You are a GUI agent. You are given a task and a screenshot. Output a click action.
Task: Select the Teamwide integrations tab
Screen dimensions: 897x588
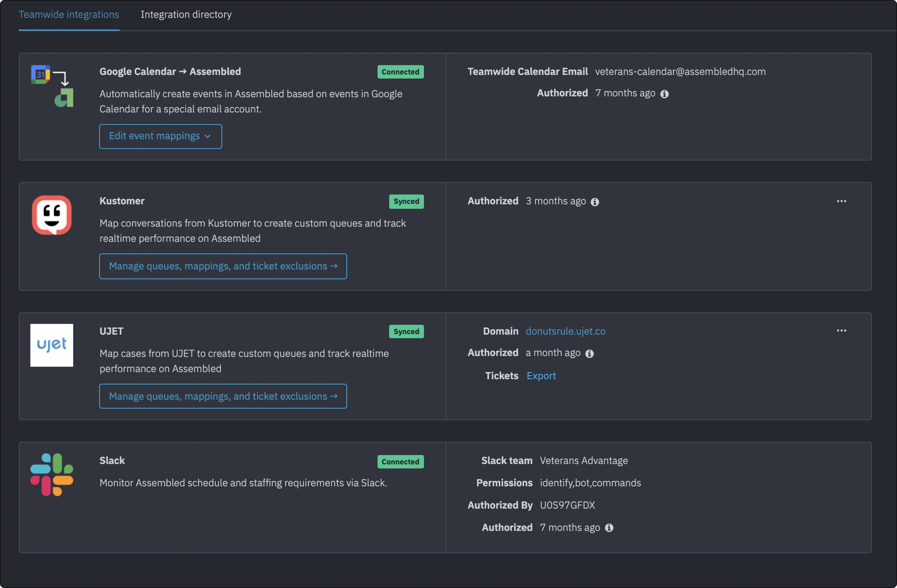pyautogui.click(x=69, y=15)
